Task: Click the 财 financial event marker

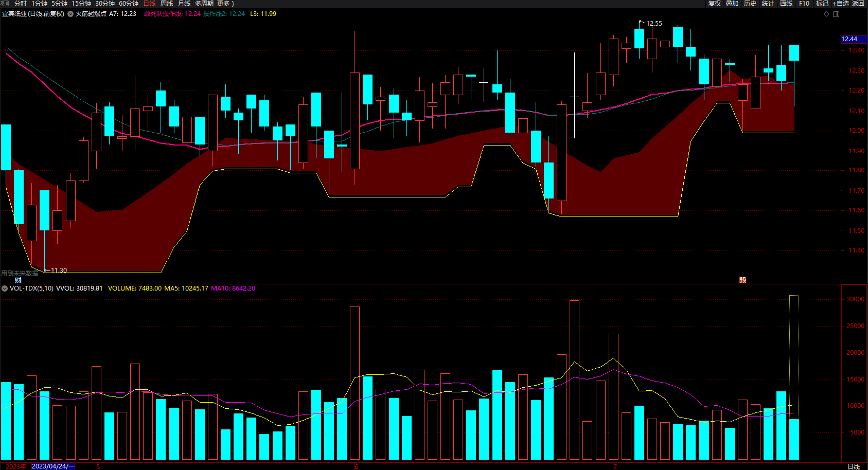Action: coord(19,280)
